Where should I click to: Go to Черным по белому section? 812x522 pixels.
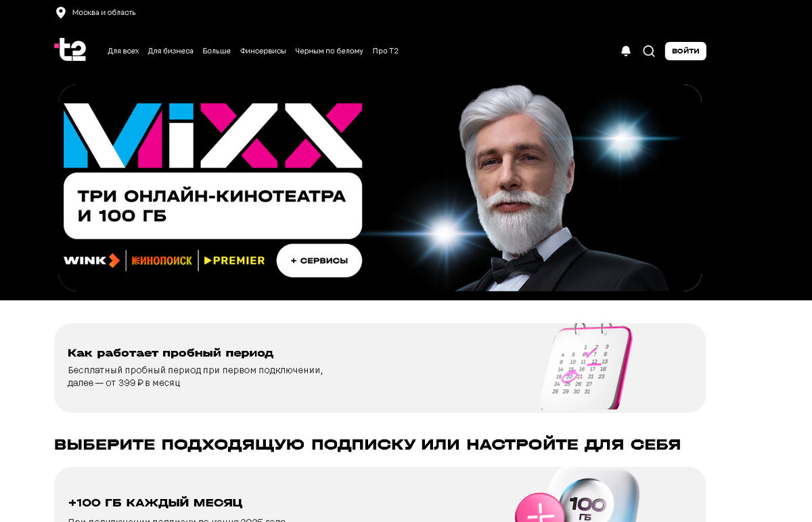click(329, 51)
